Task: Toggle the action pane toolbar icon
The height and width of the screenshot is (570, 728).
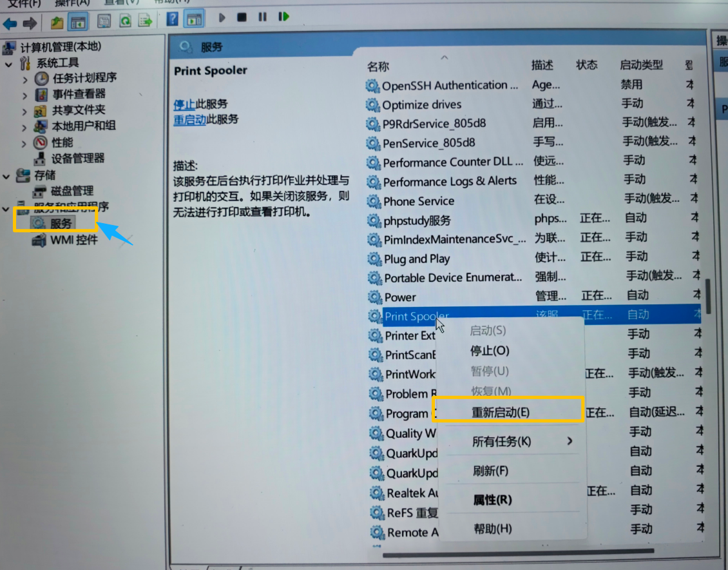Action: (x=194, y=19)
